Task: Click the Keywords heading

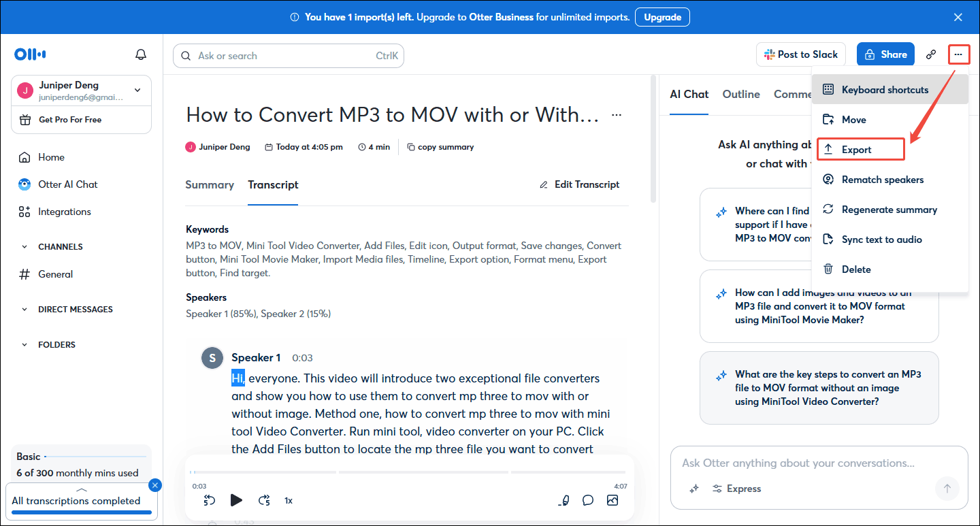Action: [208, 229]
